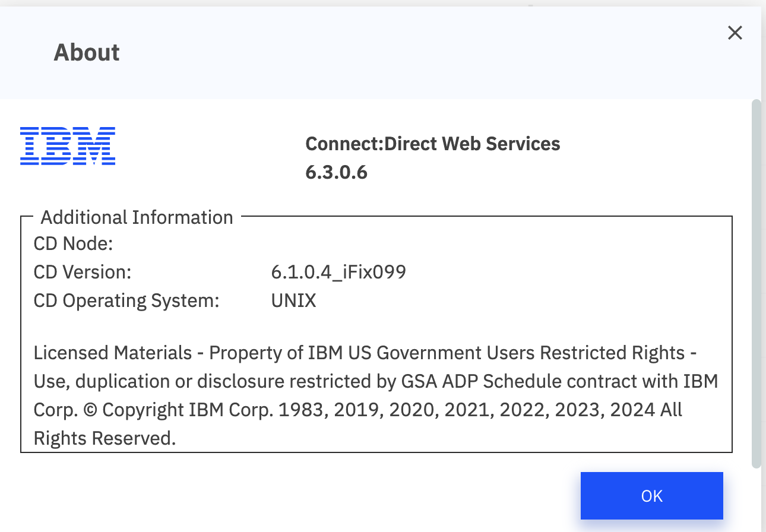Click the US Government Users Restricted Rights text
This screenshot has height=532, width=766.
pos(515,353)
